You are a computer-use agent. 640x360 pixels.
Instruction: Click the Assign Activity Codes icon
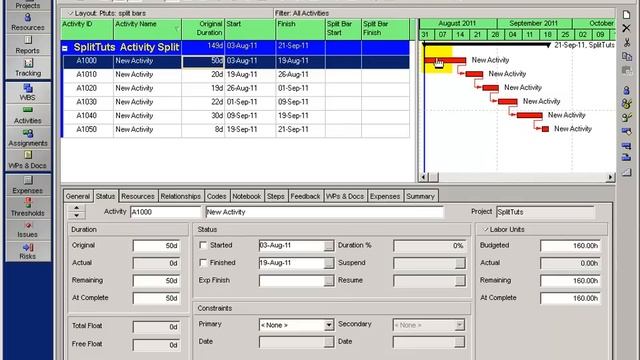627,131
